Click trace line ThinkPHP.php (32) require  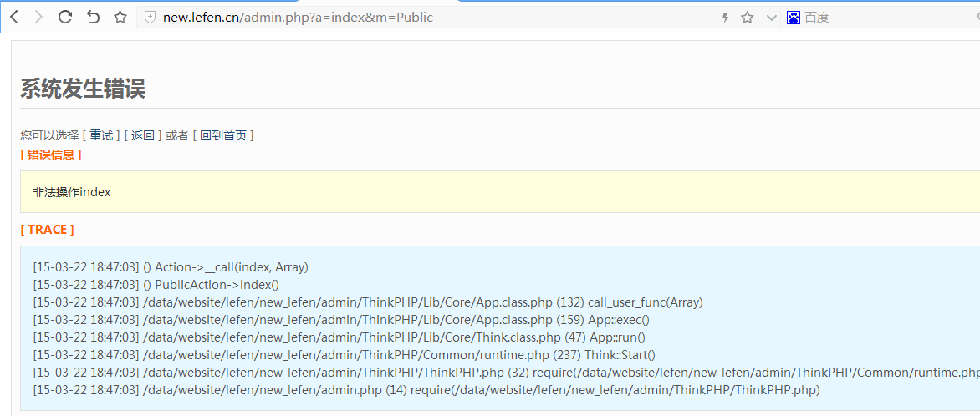[506, 373]
